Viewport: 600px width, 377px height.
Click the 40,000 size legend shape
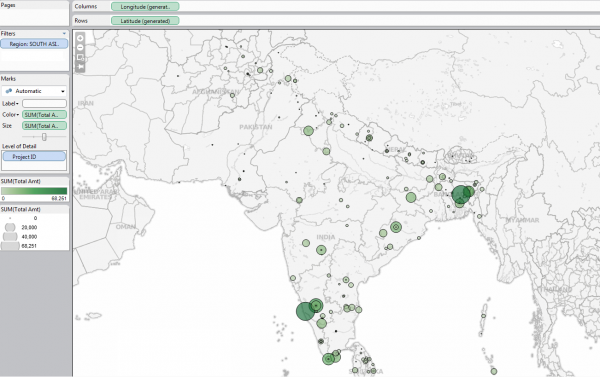(x=10, y=237)
